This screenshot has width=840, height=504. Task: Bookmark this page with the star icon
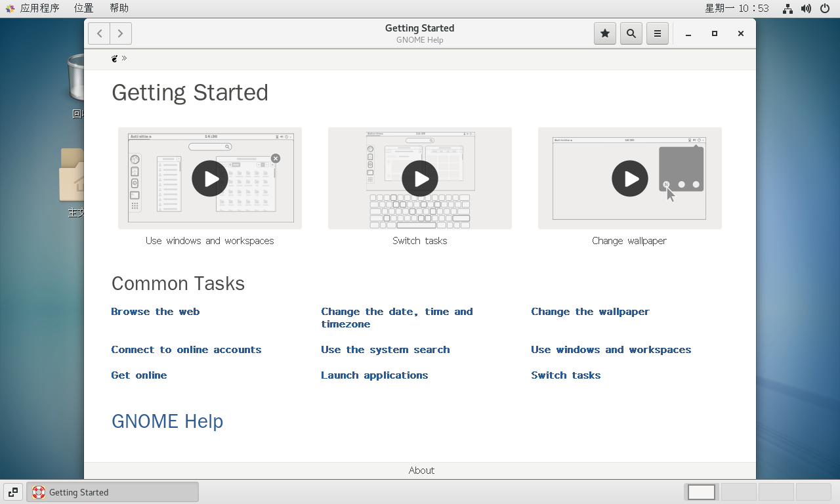click(x=605, y=33)
